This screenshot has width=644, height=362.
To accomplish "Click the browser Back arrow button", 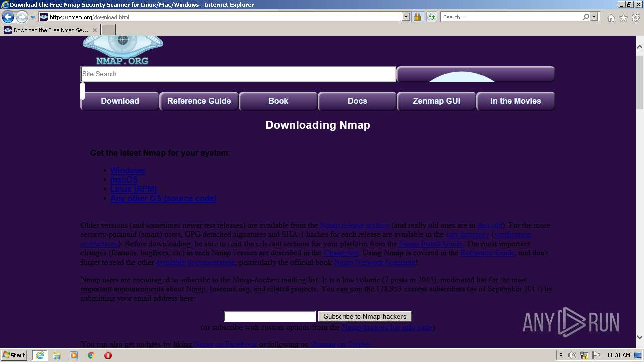I will (x=8, y=17).
